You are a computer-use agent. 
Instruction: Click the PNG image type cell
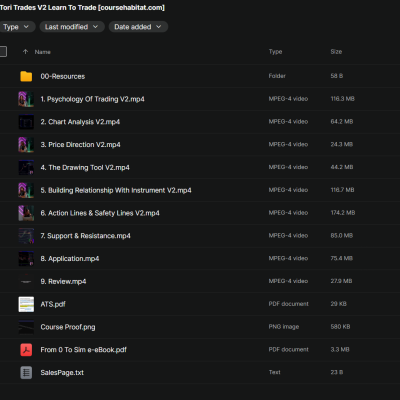click(284, 327)
